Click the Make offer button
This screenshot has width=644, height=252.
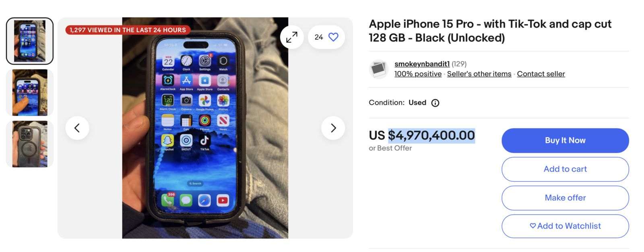tap(565, 198)
